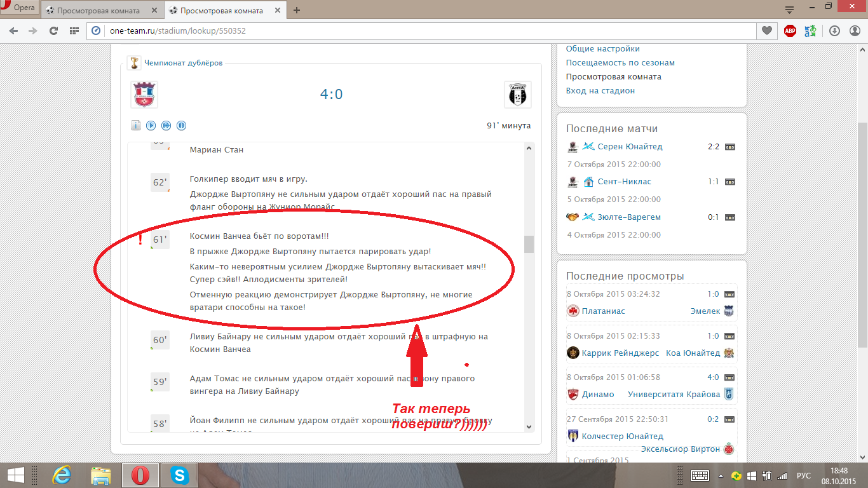Open the Opera Speed Dial grid
This screenshot has height=488, width=868.
[74, 30]
